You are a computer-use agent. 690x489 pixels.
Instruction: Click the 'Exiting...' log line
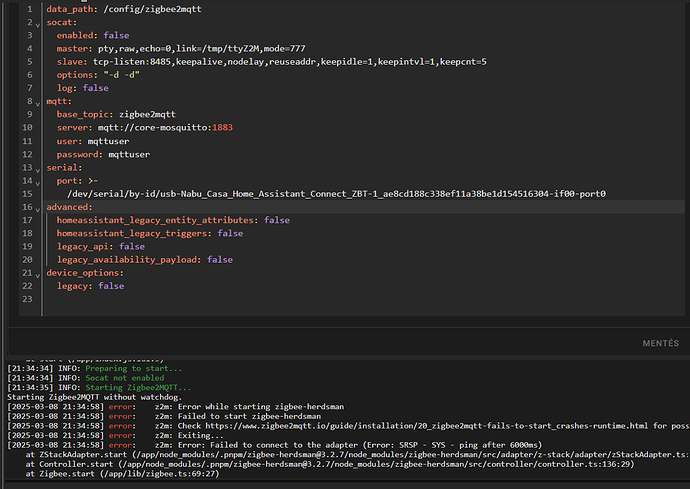pyautogui.click(x=115, y=436)
